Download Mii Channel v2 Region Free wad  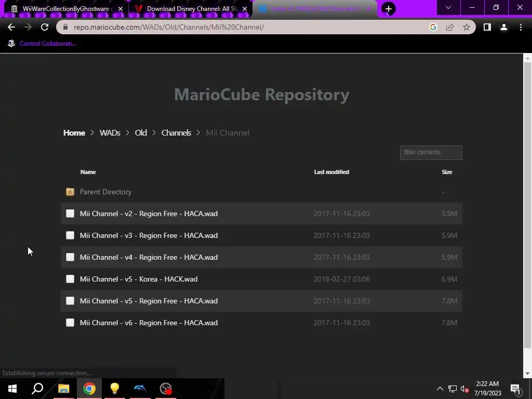[x=149, y=214]
